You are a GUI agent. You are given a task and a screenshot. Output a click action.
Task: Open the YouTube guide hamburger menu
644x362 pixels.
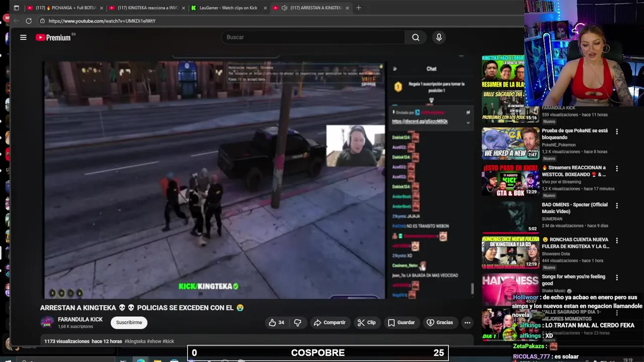pyautogui.click(x=23, y=37)
